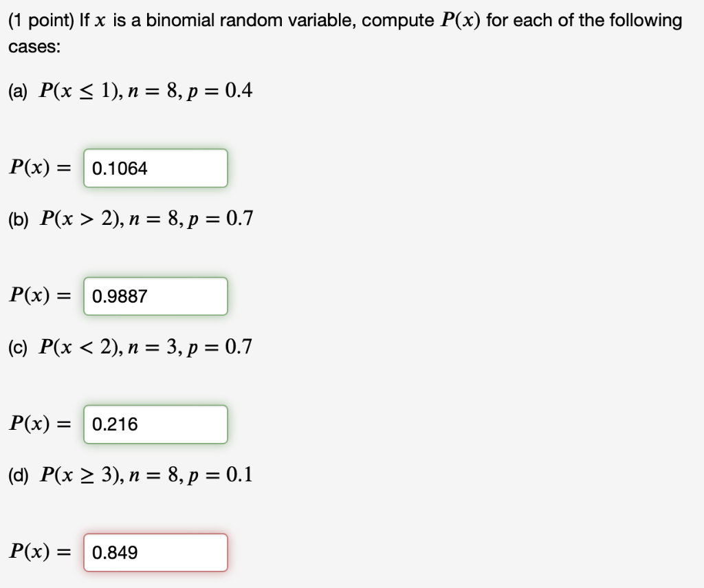Click the text of part (a)
The image size is (704, 588).
(x=131, y=90)
